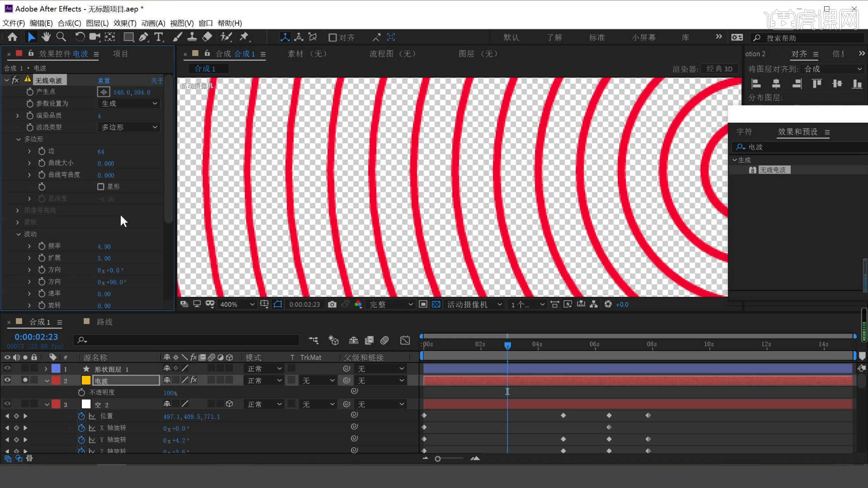Click the 0:00:02:23 timecode in viewer
Viewport: 868px width, 488px height.
coord(305,305)
